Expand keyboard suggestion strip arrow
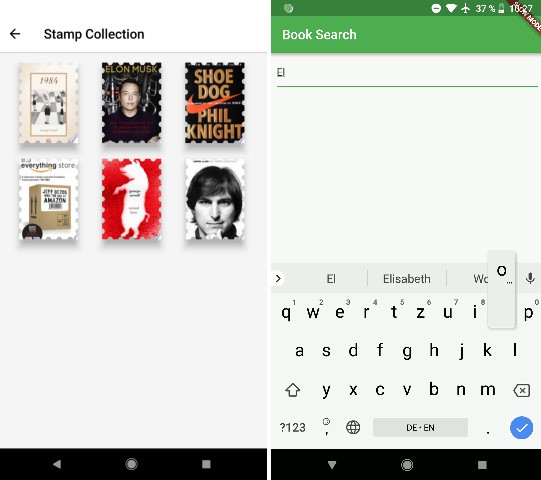Screen dimensions: 541x480 pyautogui.click(x=278, y=278)
